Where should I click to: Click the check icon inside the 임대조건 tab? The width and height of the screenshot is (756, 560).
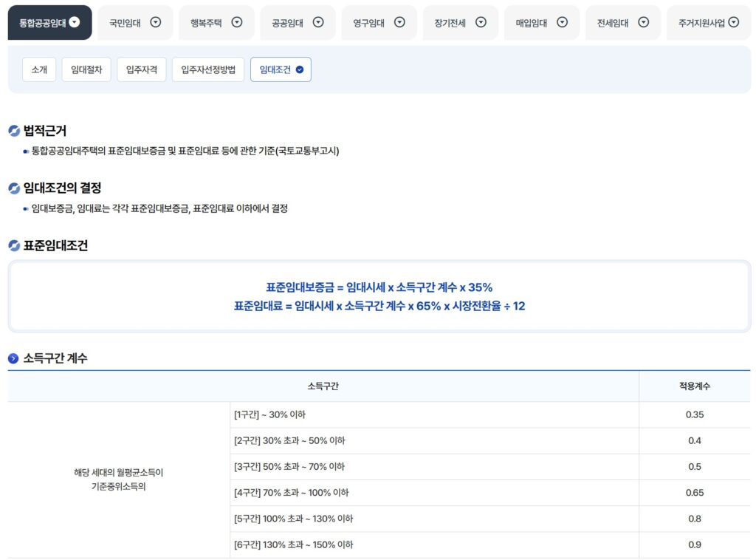coord(298,69)
